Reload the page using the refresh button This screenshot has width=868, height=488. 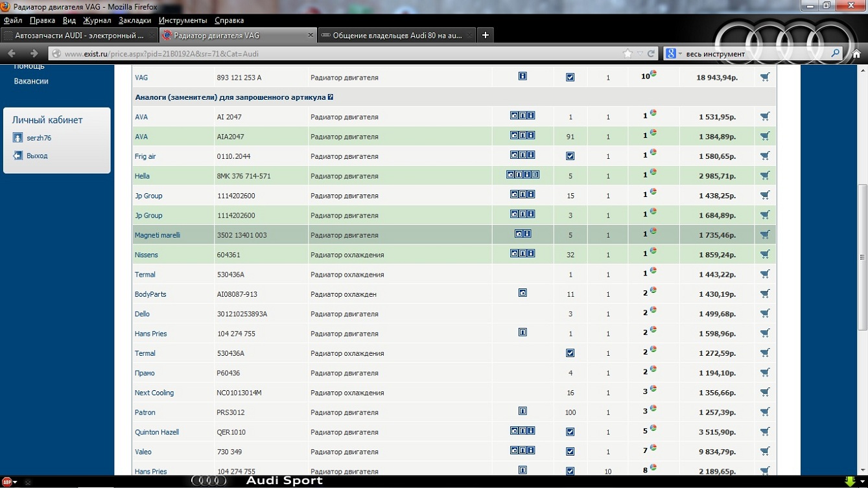pos(651,54)
